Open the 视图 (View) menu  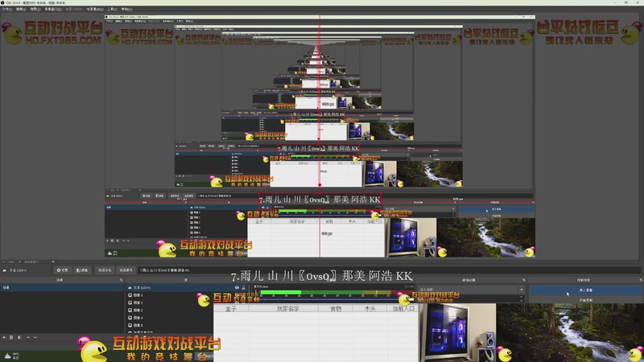point(35,9)
